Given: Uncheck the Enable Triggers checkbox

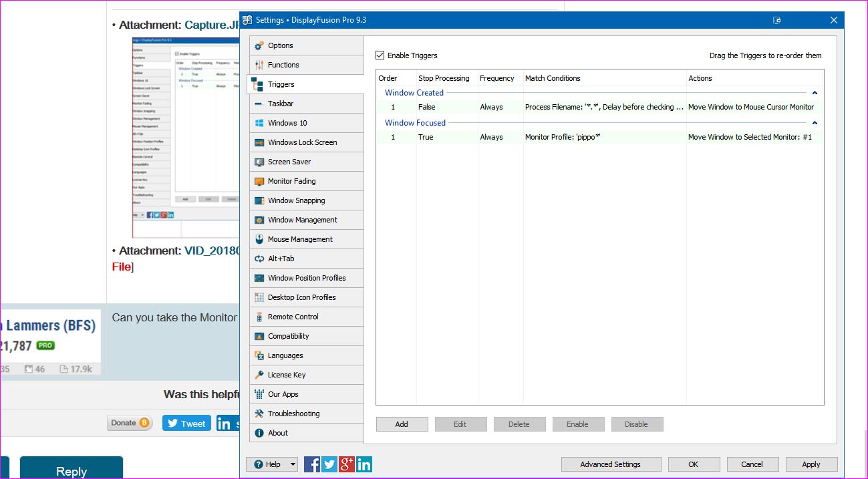Looking at the screenshot, I should pyautogui.click(x=380, y=55).
